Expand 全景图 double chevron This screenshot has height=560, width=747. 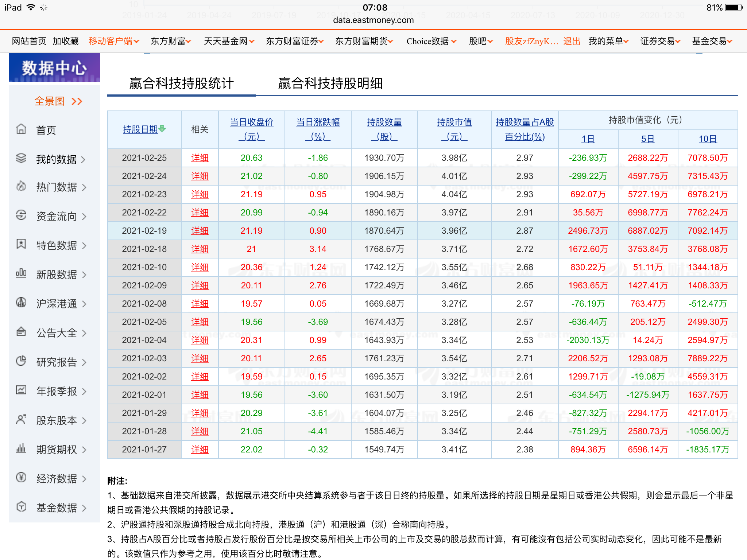click(x=77, y=101)
